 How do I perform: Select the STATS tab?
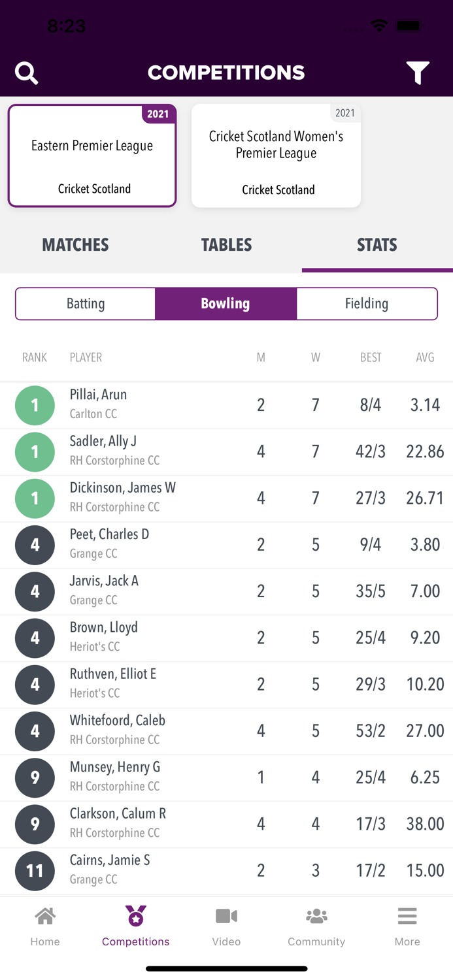tap(377, 244)
